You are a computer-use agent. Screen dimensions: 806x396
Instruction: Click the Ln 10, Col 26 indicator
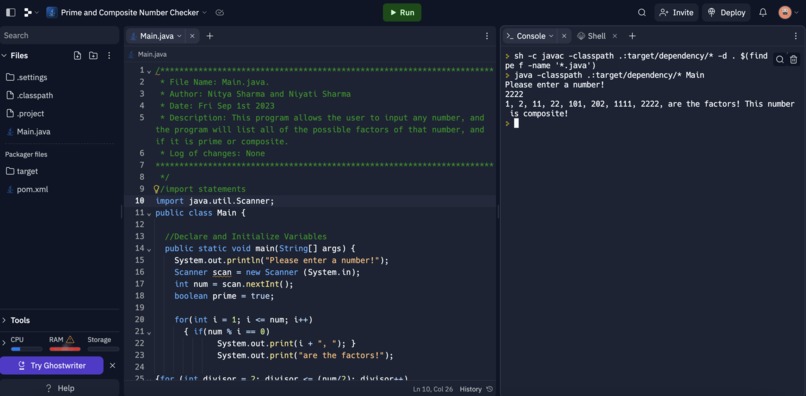coord(433,389)
